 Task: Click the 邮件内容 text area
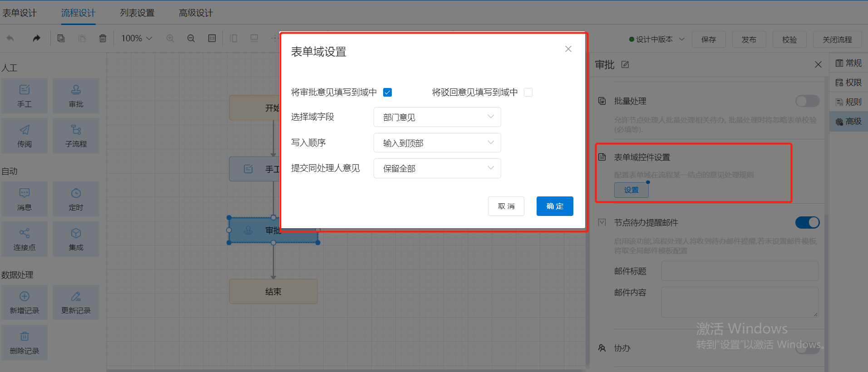(x=740, y=302)
